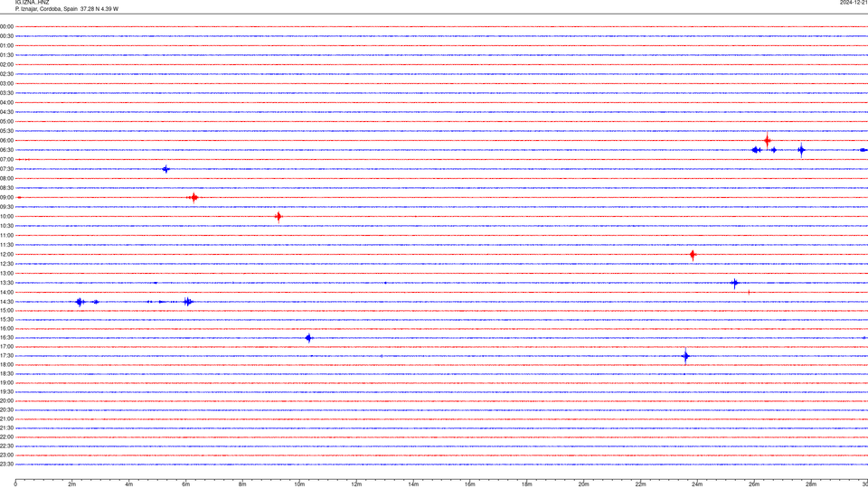Select the 01:00 trace time label

click(6, 45)
